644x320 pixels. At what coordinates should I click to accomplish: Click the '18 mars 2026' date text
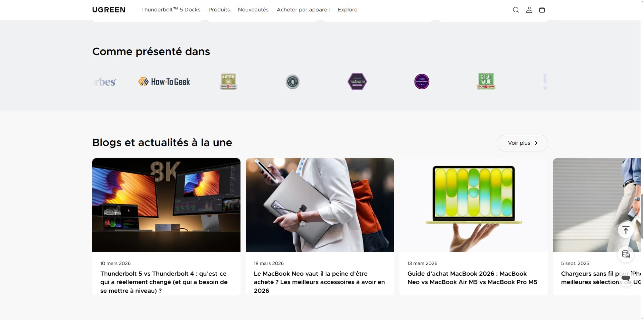click(x=269, y=263)
